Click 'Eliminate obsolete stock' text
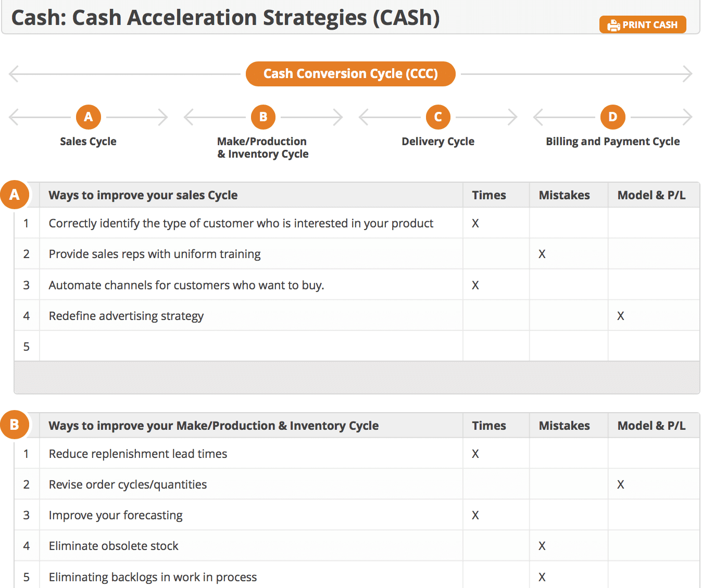This screenshot has height=588, width=702. click(114, 546)
